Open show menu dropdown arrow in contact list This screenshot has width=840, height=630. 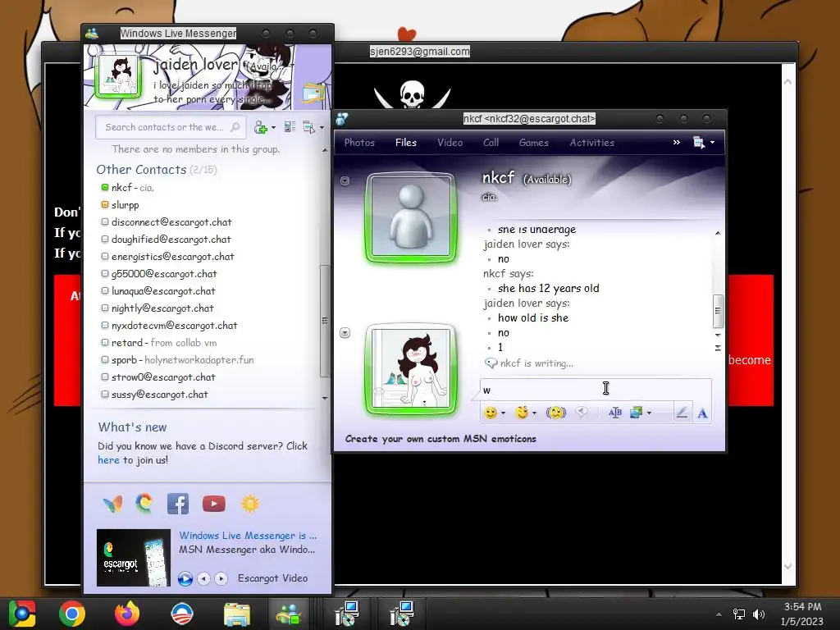(x=322, y=127)
